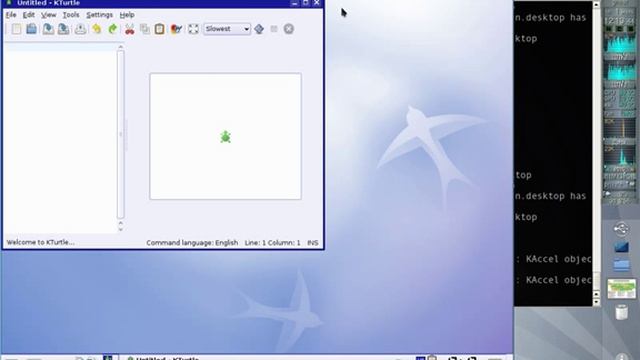
Task: Open the Settings menu
Action: point(100,15)
